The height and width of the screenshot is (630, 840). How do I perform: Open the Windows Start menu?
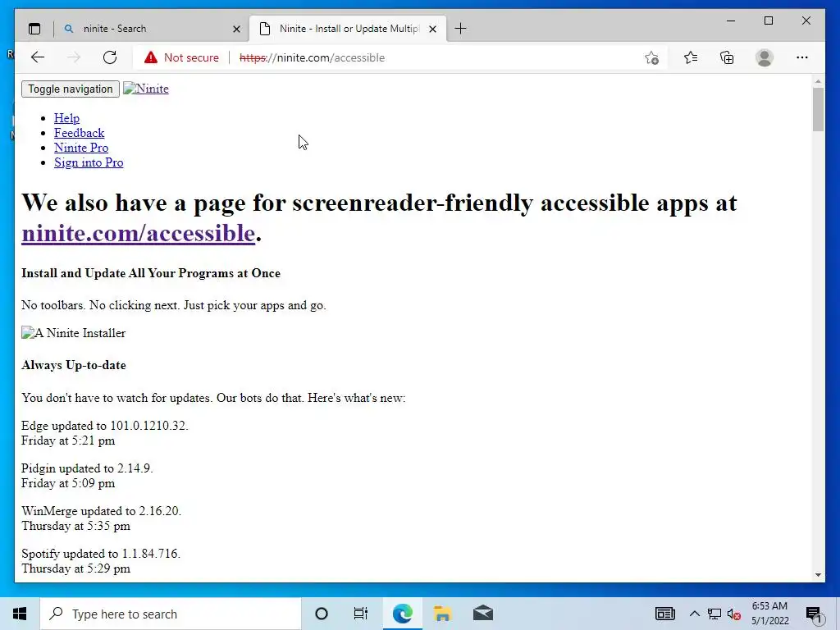(20, 614)
